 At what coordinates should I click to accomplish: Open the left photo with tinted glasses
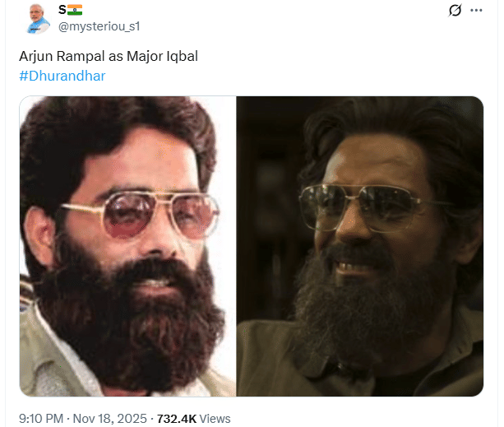point(128,246)
